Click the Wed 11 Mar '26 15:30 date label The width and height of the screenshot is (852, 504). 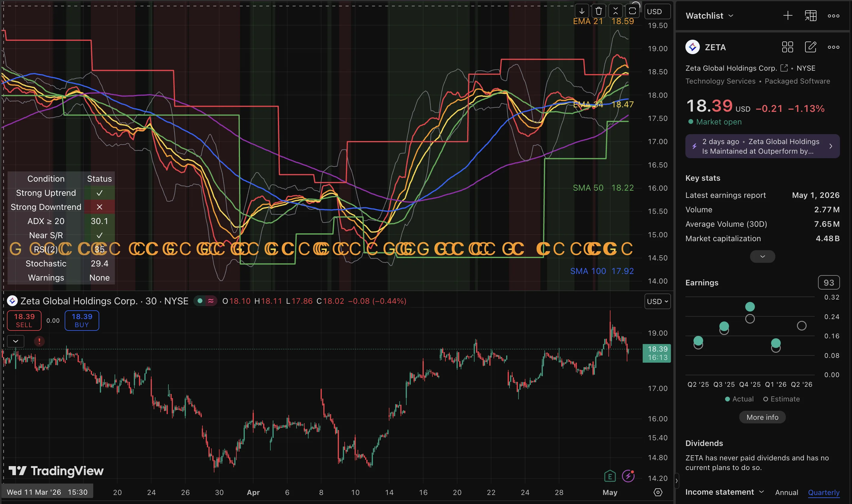[x=47, y=492]
